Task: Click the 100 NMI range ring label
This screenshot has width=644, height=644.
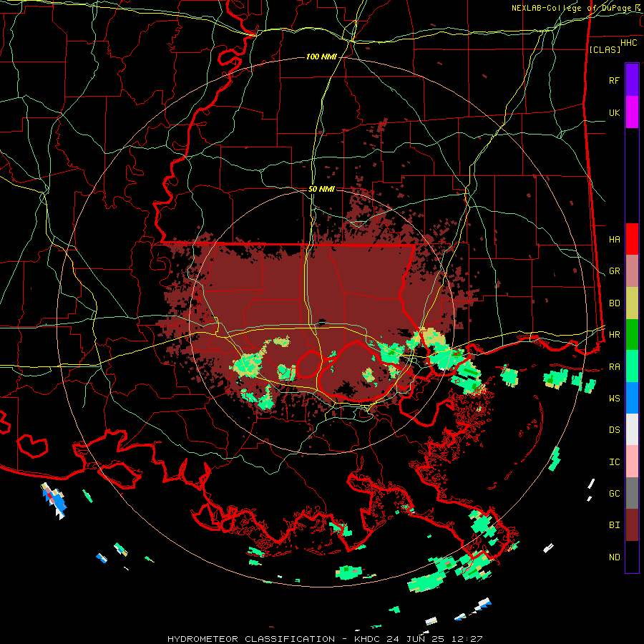Action: tap(321, 57)
